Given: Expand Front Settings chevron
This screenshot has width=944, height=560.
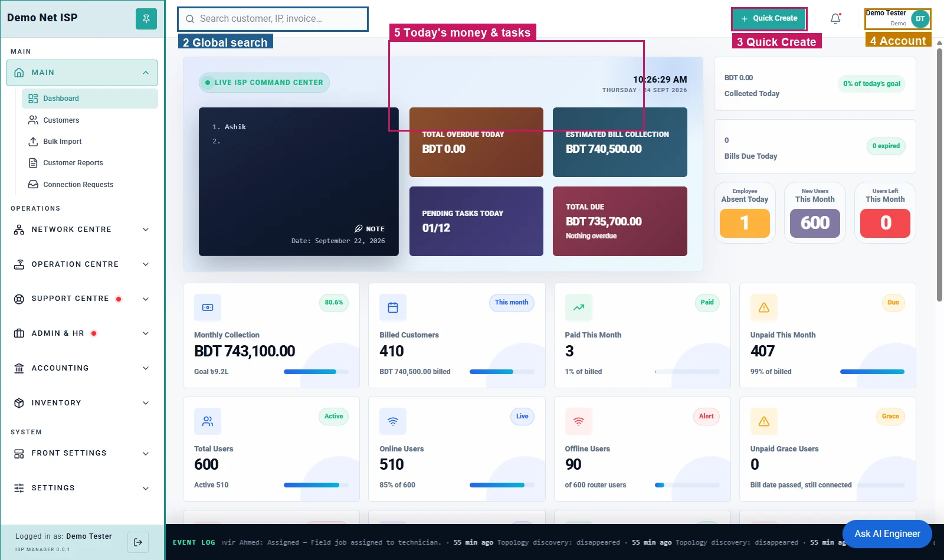Looking at the screenshot, I should 146,454.
